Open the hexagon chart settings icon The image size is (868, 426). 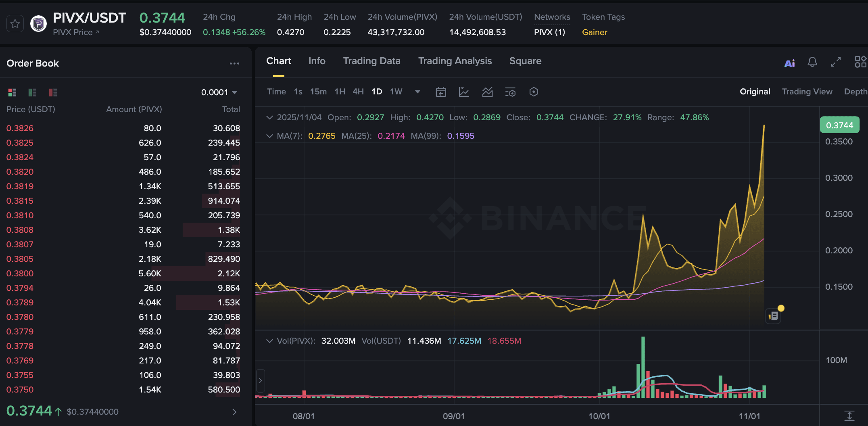pyautogui.click(x=534, y=92)
